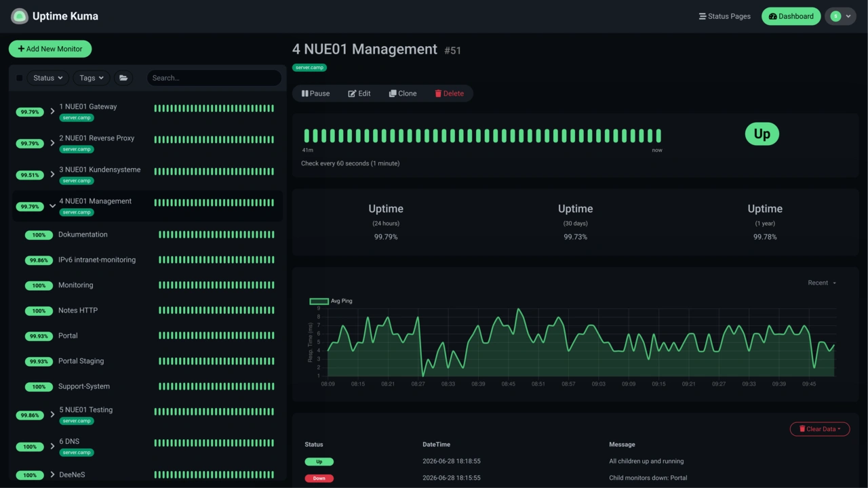868x488 pixels.
Task: Click the folder collapse-all icon
Action: (123, 78)
